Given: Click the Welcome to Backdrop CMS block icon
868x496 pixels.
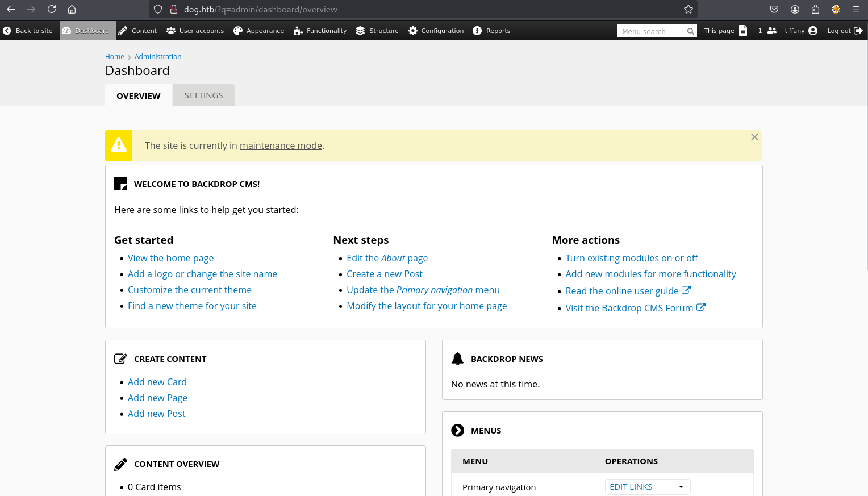Looking at the screenshot, I should (120, 184).
